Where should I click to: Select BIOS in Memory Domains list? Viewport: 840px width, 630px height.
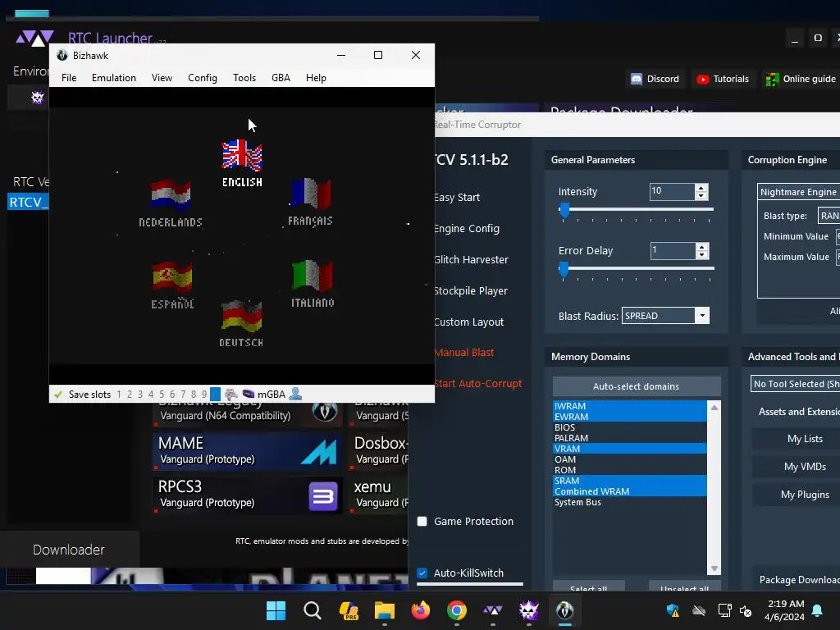coord(629,427)
